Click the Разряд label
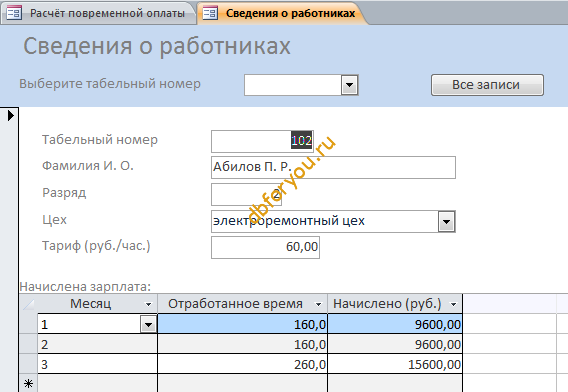The width and height of the screenshot is (568, 392). [x=64, y=193]
